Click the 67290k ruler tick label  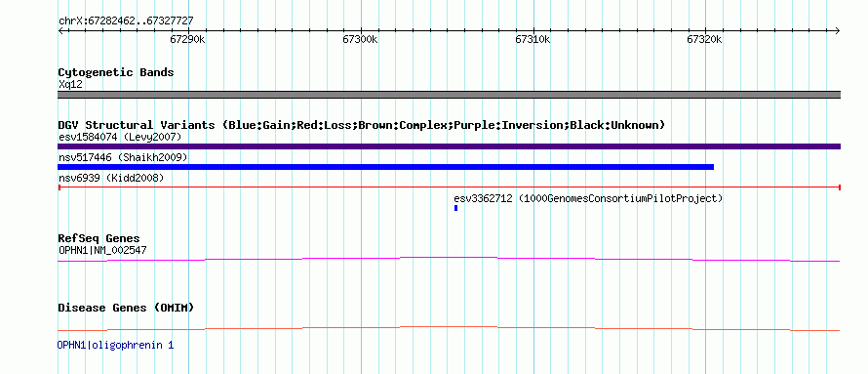tap(187, 40)
